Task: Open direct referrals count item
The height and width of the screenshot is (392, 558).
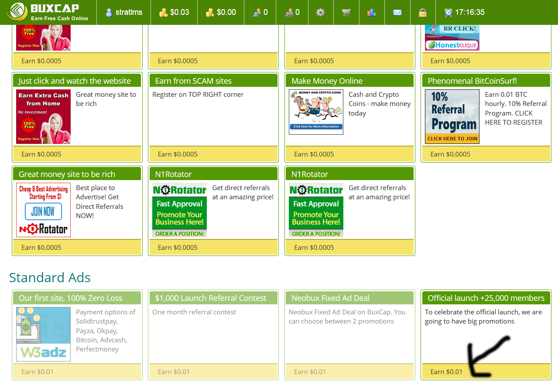Action: pos(260,12)
